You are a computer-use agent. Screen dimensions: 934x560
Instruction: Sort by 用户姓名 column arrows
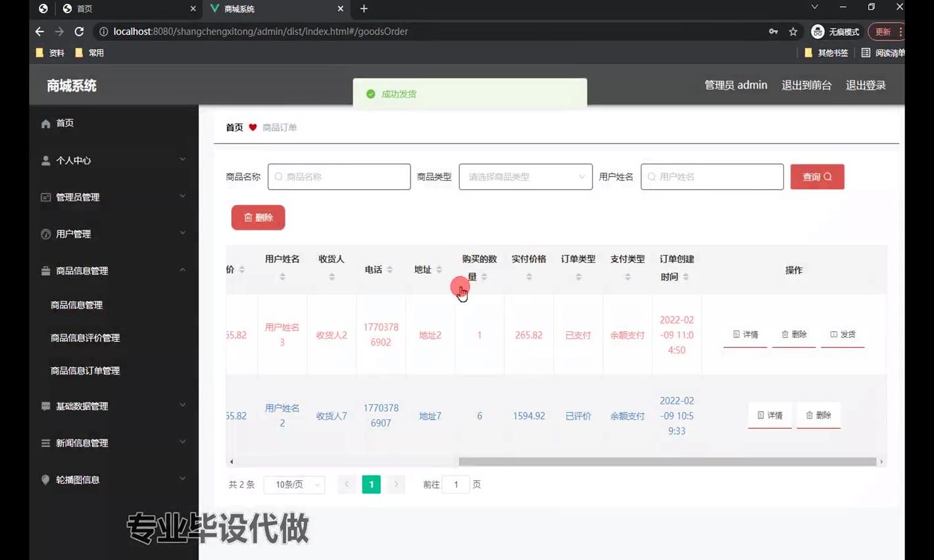click(x=282, y=277)
